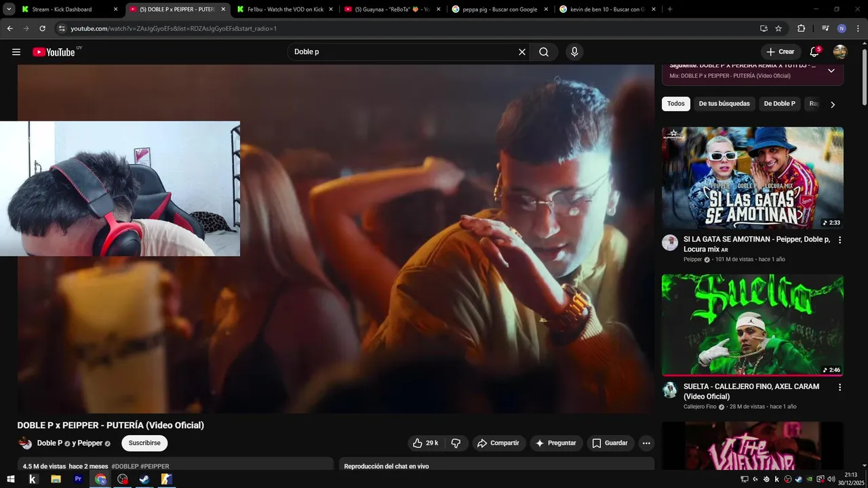
Task: Play the SUELTA video thumbnail
Action: pyautogui.click(x=753, y=325)
